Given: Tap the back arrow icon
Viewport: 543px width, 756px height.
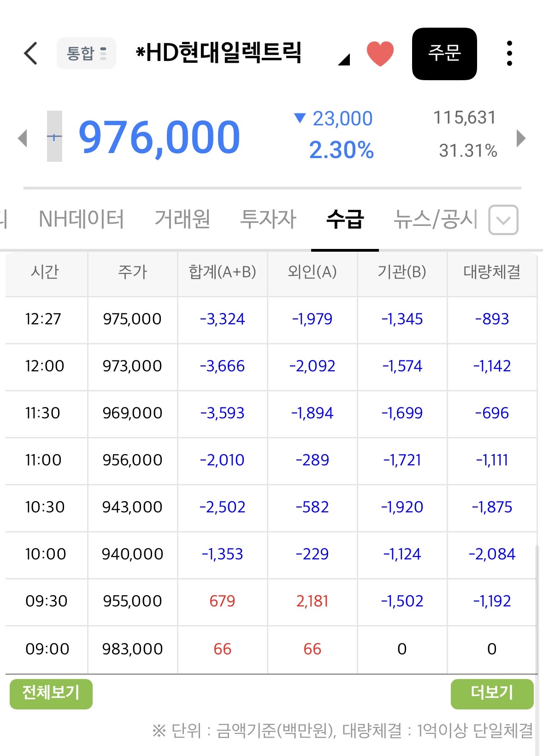Looking at the screenshot, I should pyautogui.click(x=30, y=53).
